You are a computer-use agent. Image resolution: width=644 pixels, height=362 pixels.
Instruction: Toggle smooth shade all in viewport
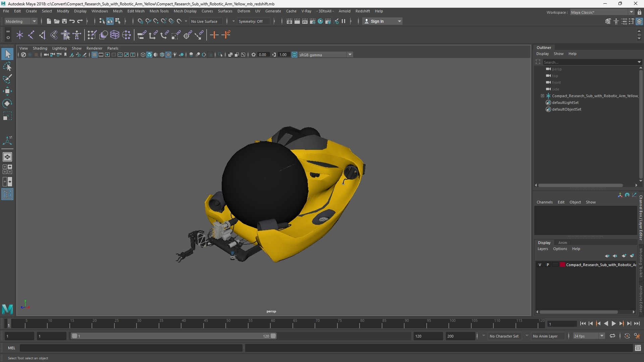149,55
